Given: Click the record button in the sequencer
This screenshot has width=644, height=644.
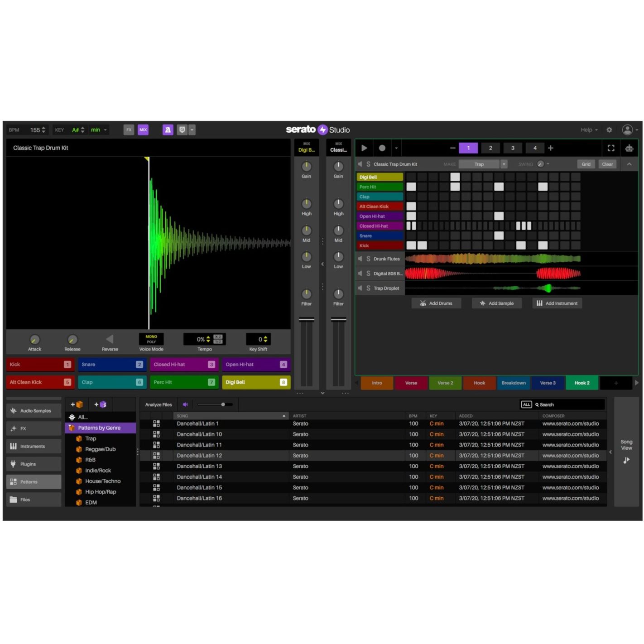Looking at the screenshot, I should [x=382, y=148].
